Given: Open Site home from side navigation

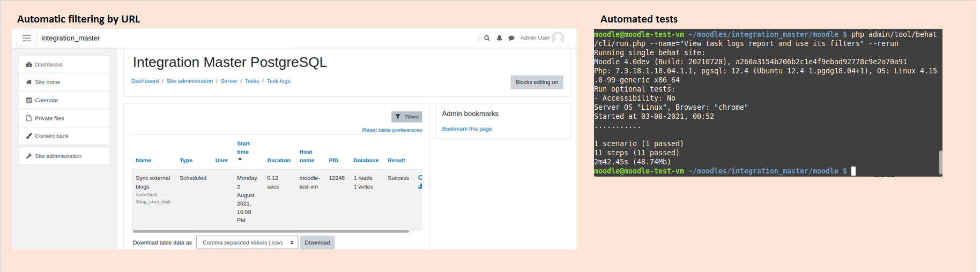Looking at the screenshot, I should [x=64, y=82].
